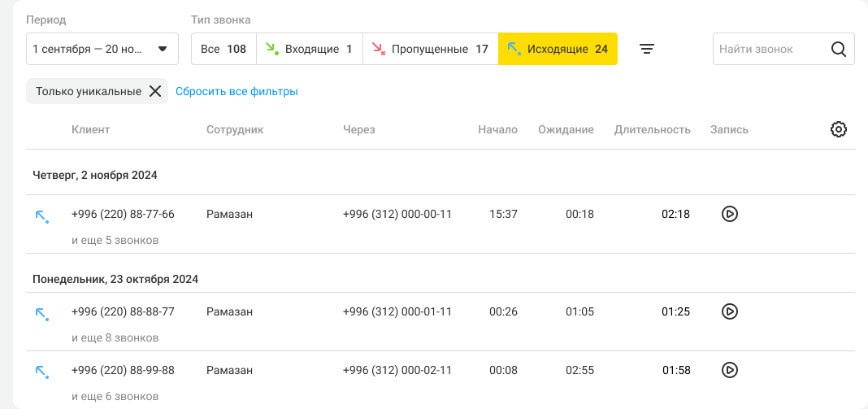
Task: Click outgoing call arrow icon for 88-99-88
Action: 41,372
